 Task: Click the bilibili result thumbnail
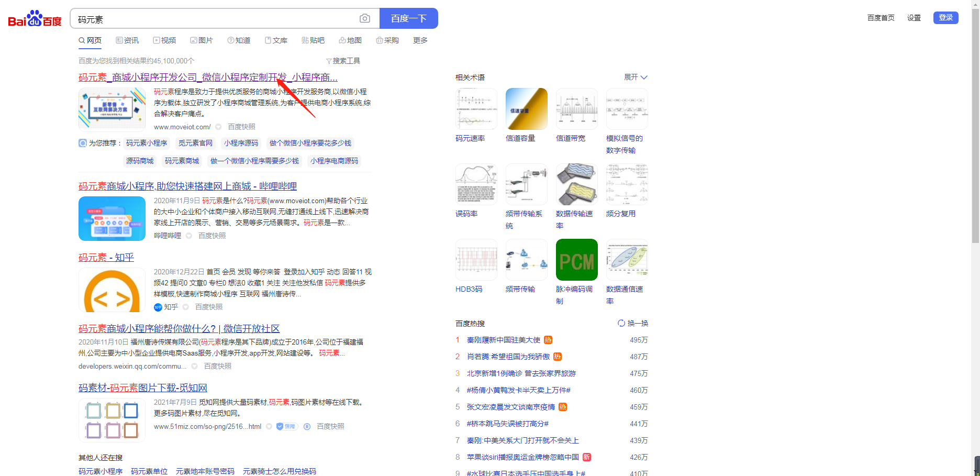point(112,218)
